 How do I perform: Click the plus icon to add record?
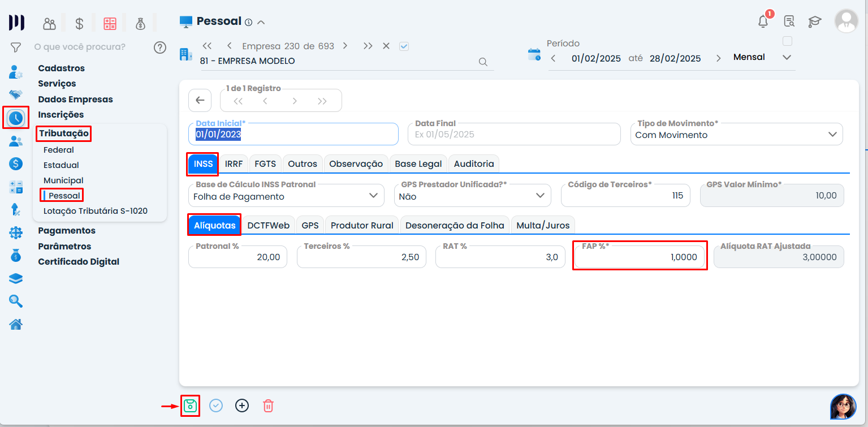pos(242,406)
